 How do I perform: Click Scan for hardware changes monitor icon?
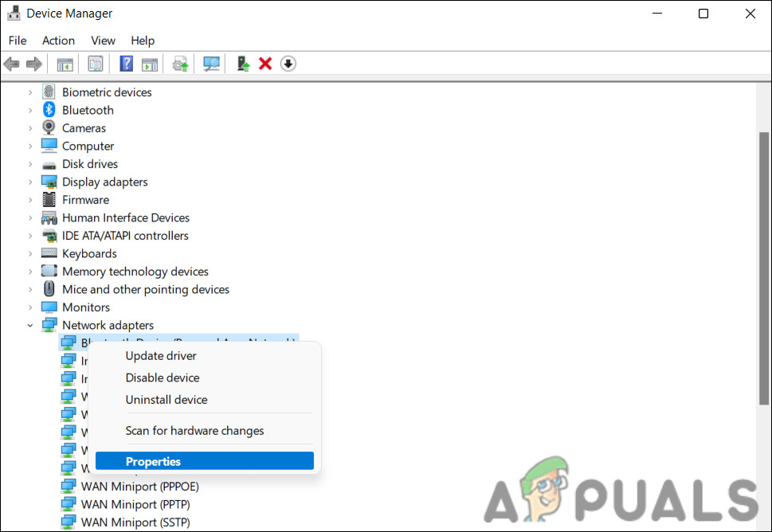coord(211,64)
